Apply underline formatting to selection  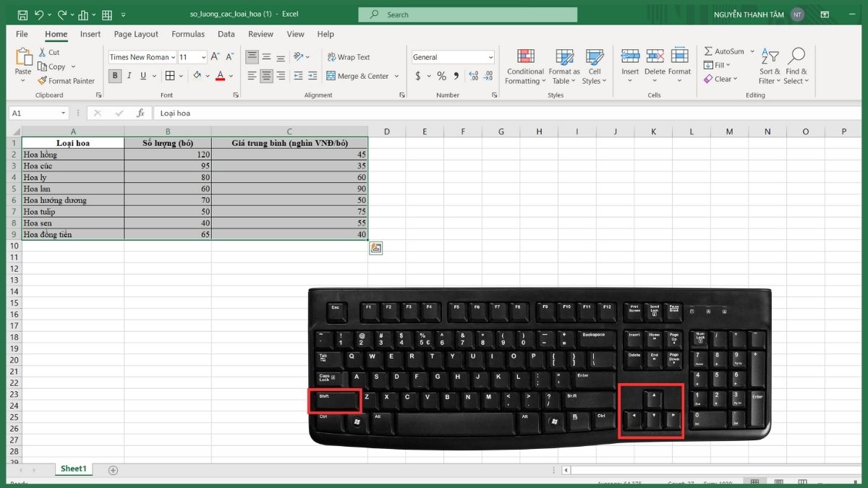[144, 75]
